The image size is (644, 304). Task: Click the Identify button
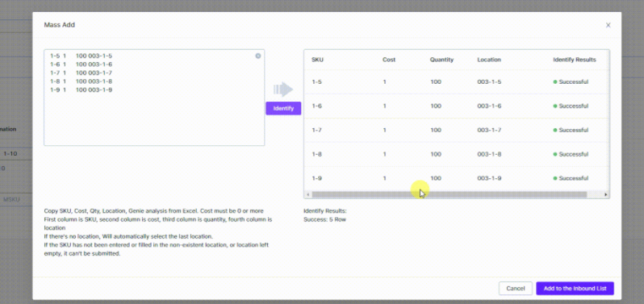click(283, 108)
